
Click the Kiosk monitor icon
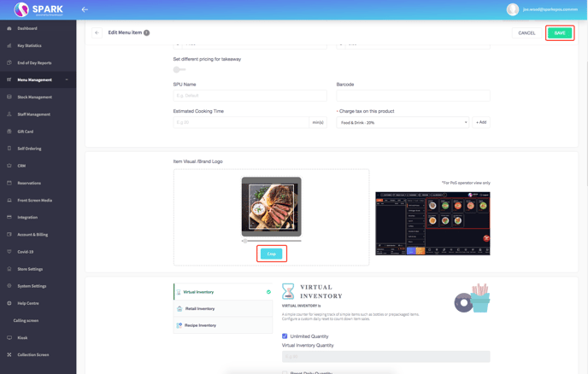[9, 337]
